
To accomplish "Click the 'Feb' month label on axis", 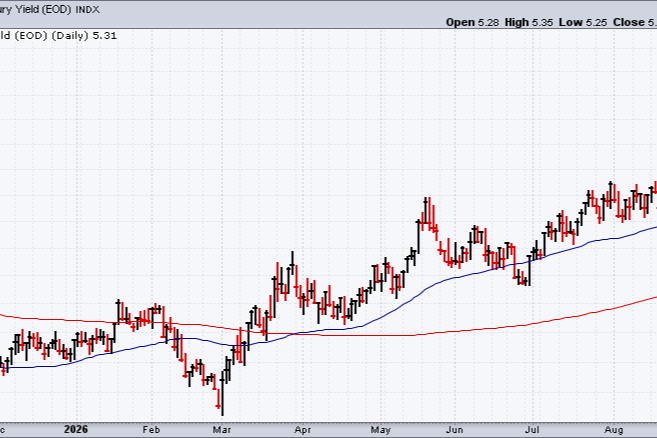I will [x=151, y=430].
